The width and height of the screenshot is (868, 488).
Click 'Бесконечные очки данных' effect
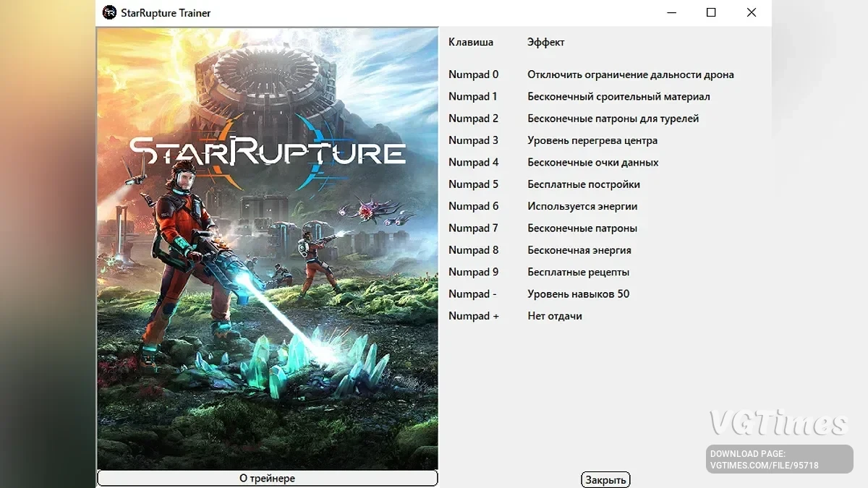tap(592, 162)
